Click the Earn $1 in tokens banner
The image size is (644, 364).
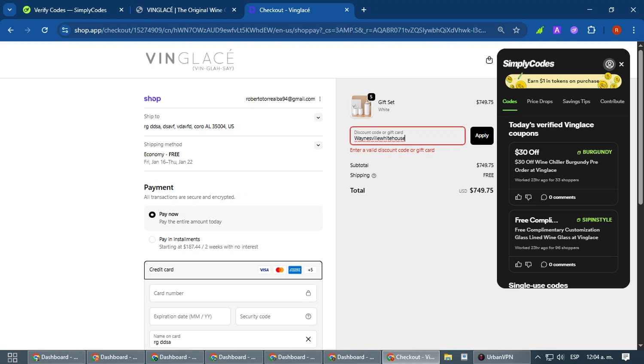[563, 81]
